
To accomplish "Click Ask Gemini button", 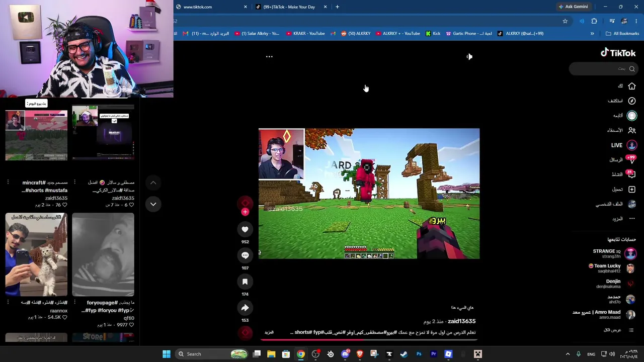I will tap(573, 7).
